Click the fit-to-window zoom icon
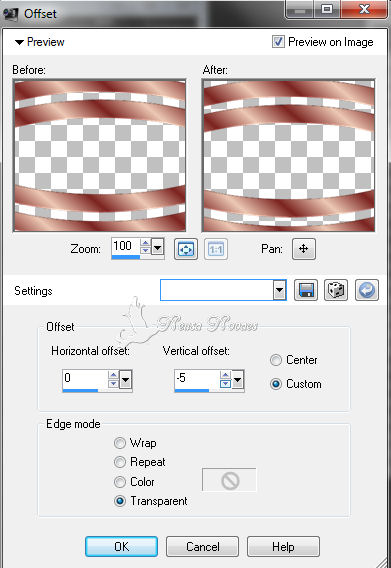391x568 pixels. pos(186,249)
